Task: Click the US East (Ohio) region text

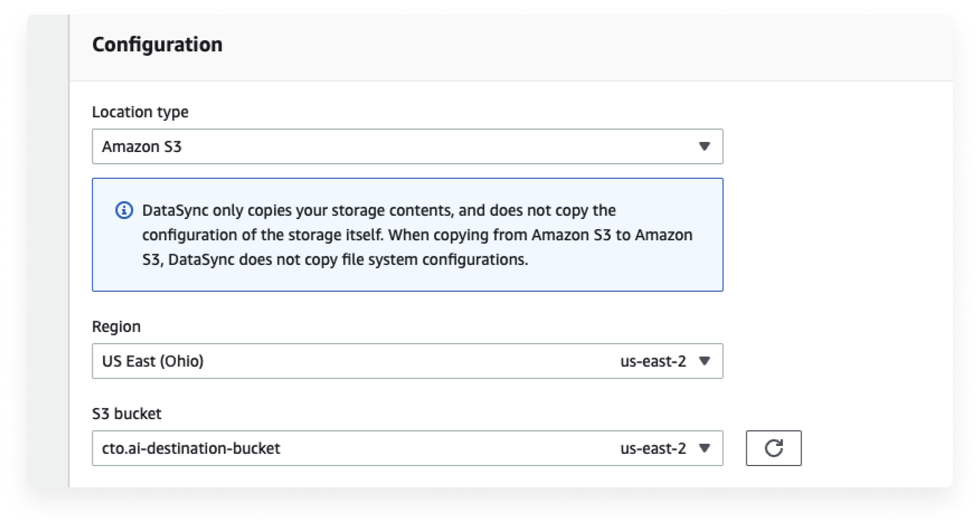Action: coord(153,361)
